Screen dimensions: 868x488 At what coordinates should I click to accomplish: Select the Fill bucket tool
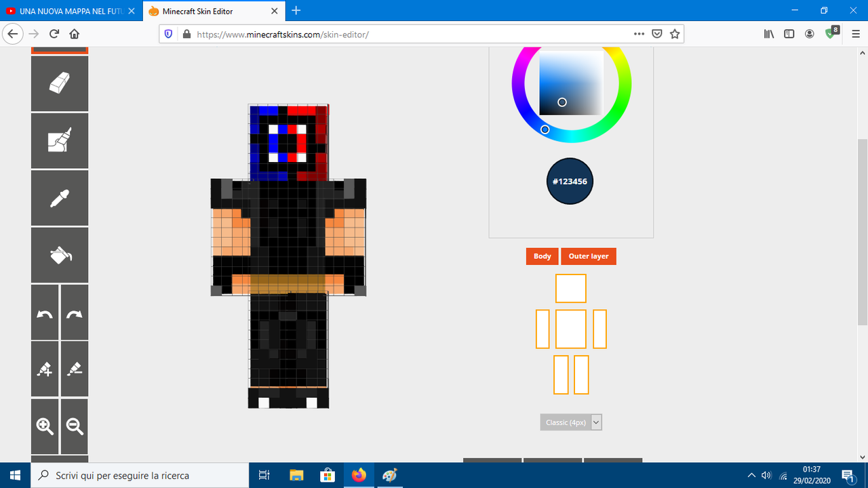(x=59, y=254)
